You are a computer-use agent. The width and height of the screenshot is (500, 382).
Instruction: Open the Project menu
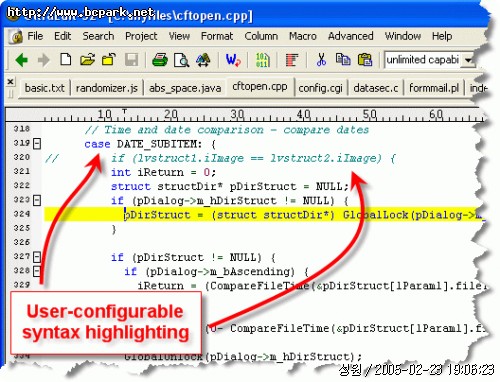tap(141, 36)
